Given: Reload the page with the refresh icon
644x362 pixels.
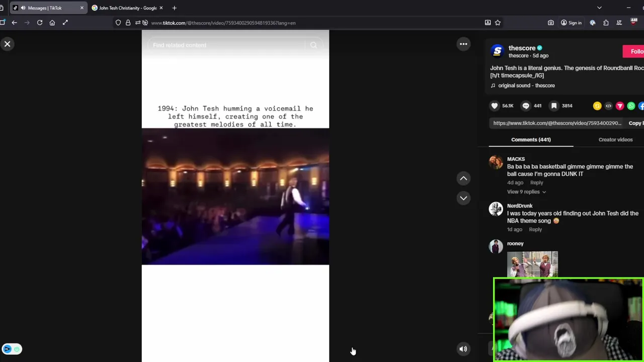Looking at the screenshot, I should [40, 23].
